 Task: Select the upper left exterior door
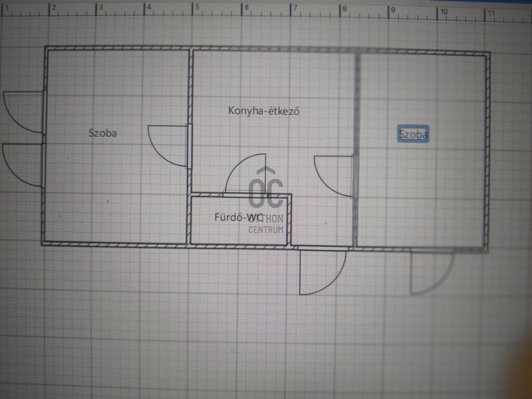(x=23, y=112)
